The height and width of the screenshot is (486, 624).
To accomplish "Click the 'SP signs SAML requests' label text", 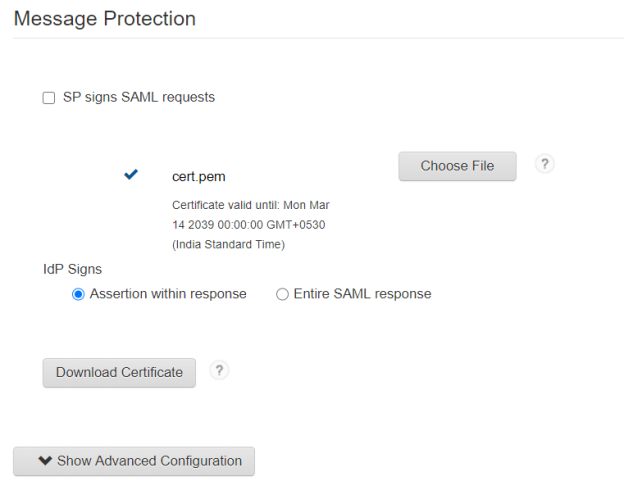I will (139, 98).
